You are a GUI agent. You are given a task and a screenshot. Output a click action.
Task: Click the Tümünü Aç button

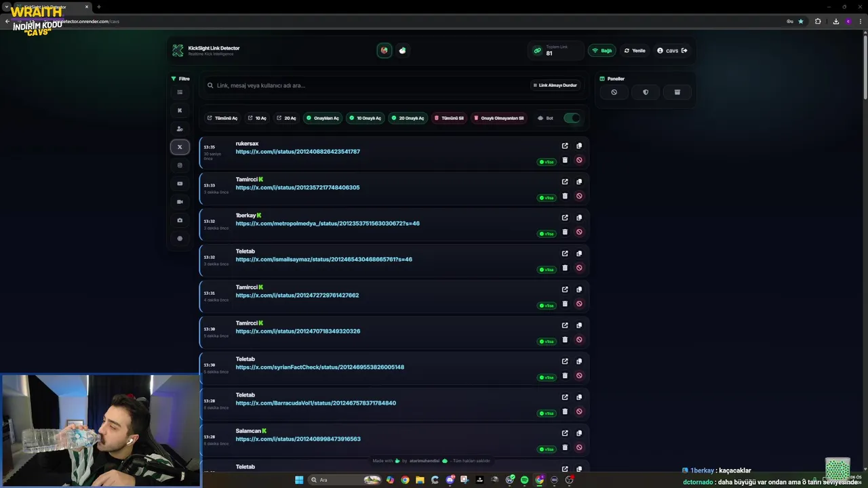point(222,118)
